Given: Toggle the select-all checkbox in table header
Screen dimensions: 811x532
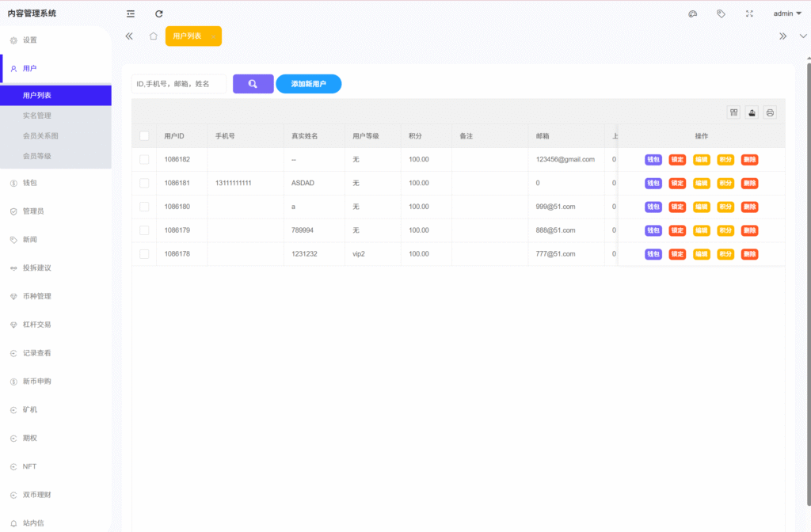Looking at the screenshot, I should [x=144, y=136].
